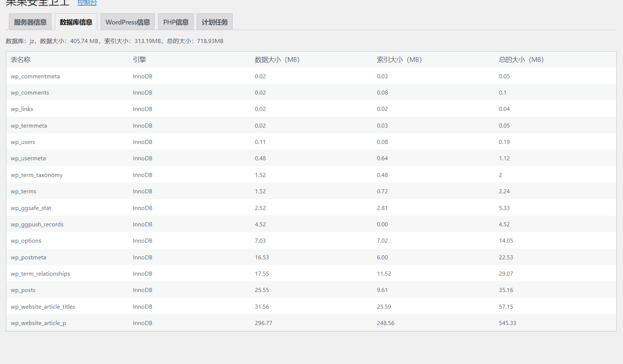Click the 引擎 column header
Image resolution: width=623 pixels, height=364 pixels.
(x=140, y=60)
